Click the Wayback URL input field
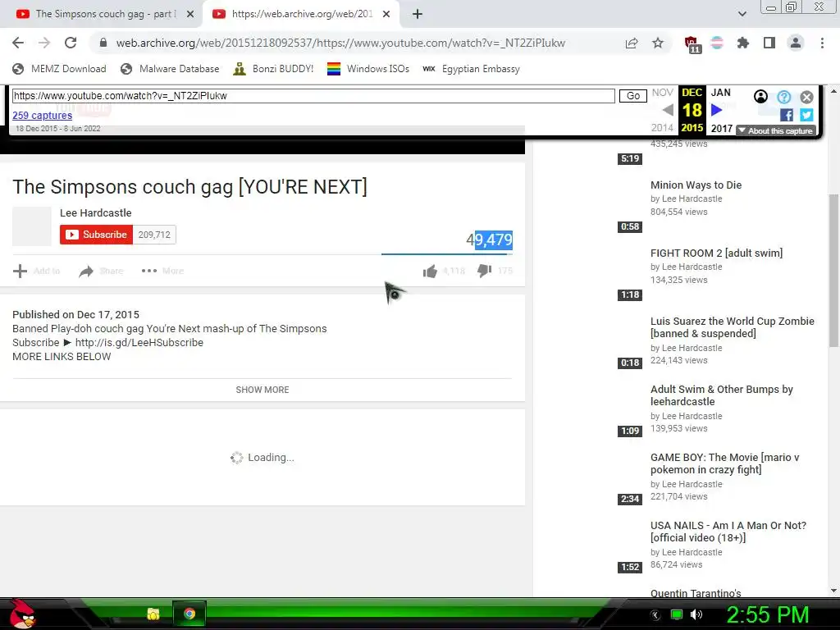This screenshot has height=630, width=840. pos(313,96)
